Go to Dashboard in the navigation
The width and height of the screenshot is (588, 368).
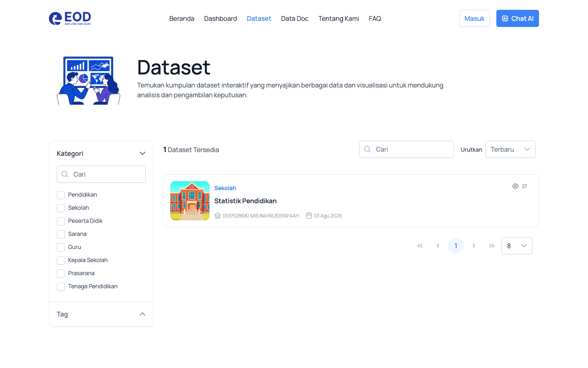220,18
